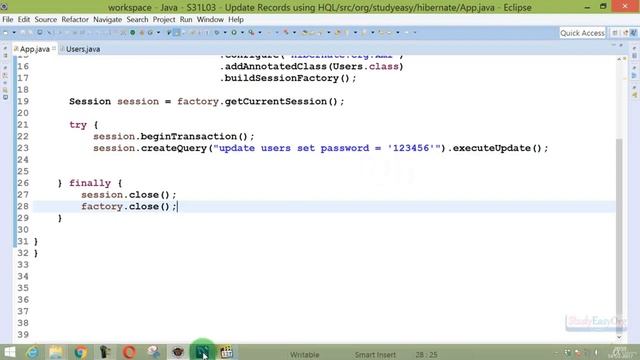
Task: Open the Refactor menu
Action: (x=75, y=20)
